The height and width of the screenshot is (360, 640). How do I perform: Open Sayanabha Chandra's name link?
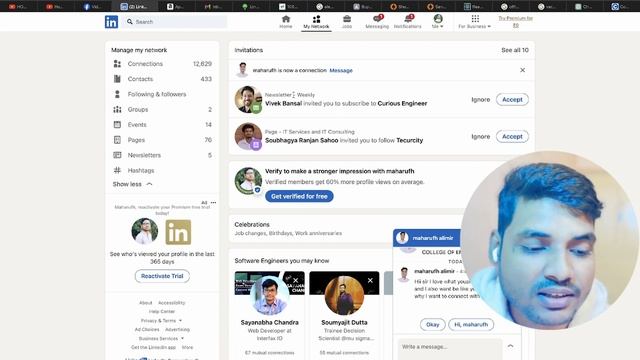pos(269,322)
